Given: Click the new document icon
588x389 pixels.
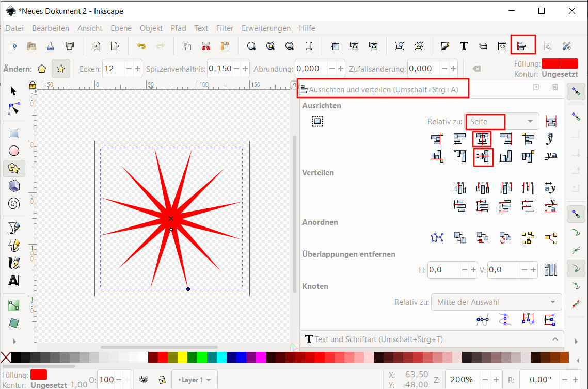Looking at the screenshot, I should [13, 46].
